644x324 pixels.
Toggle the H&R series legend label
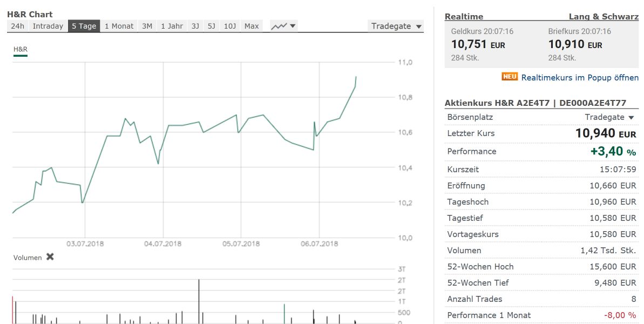tap(20, 49)
